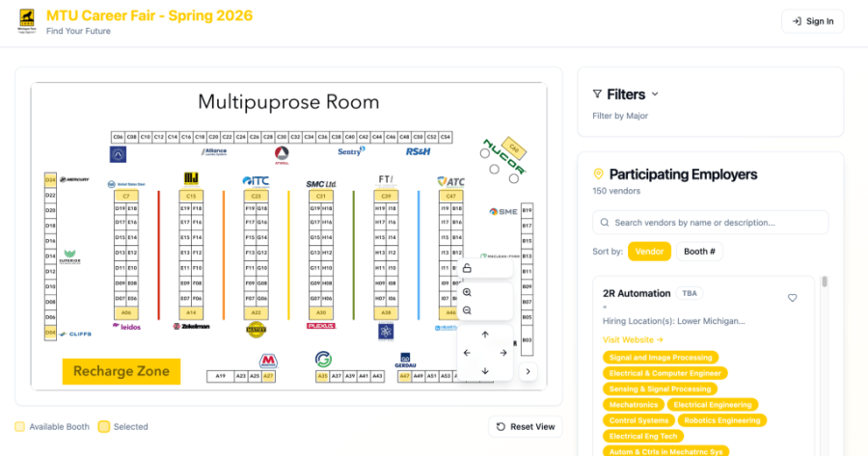Select the Electrical & Computer Engineer tag
Viewport: 868px width, 456px height.
pyautogui.click(x=665, y=373)
